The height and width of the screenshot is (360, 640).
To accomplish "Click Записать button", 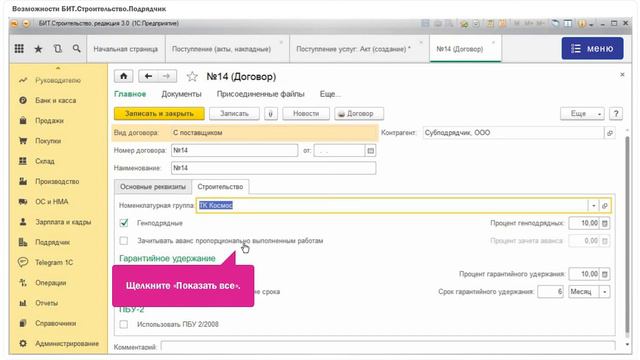I will (234, 113).
